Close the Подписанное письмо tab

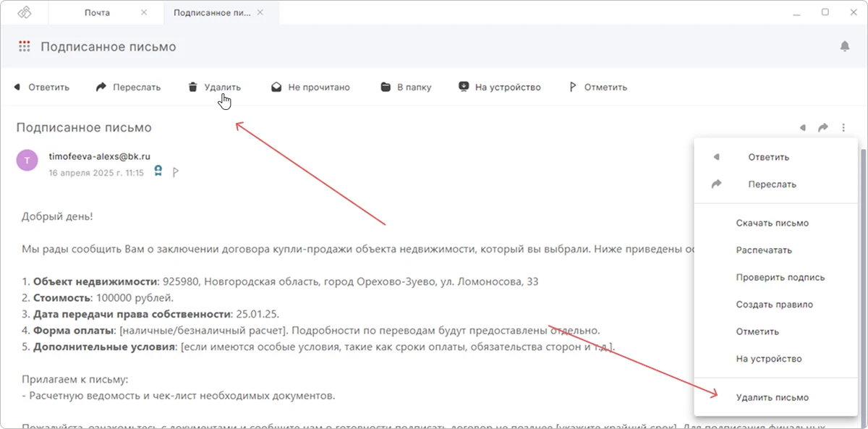pyautogui.click(x=260, y=12)
